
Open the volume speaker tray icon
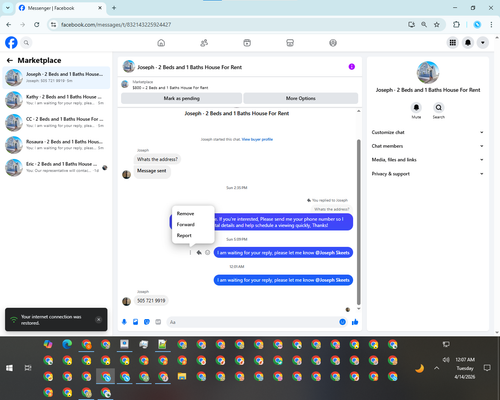click(x=446, y=360)
